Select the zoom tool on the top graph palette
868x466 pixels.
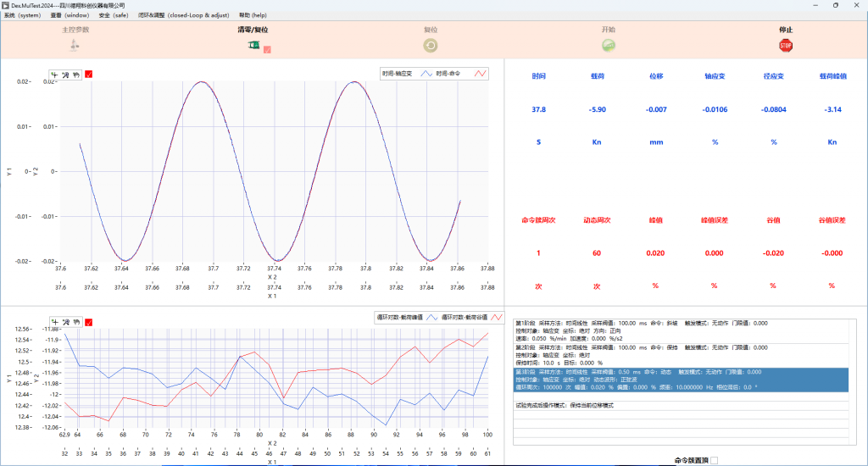(x=65, y=74)
